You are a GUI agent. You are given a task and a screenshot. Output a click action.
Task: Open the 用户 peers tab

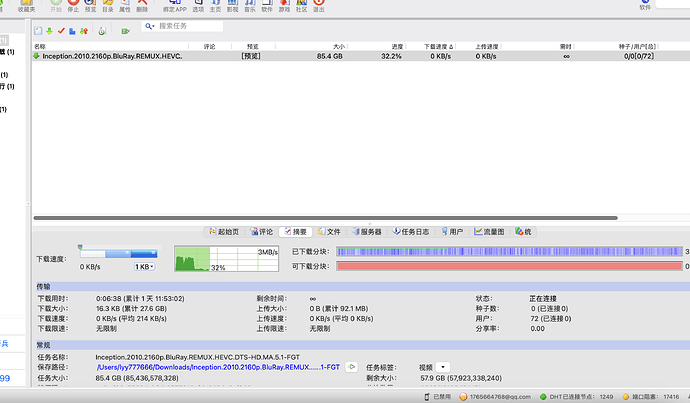[x=452, y=232]
